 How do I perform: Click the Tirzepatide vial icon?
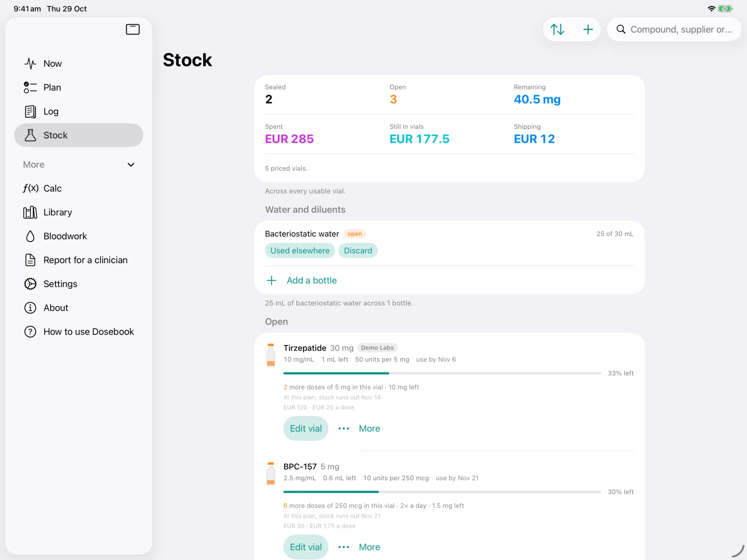click(x=271, y=355)
